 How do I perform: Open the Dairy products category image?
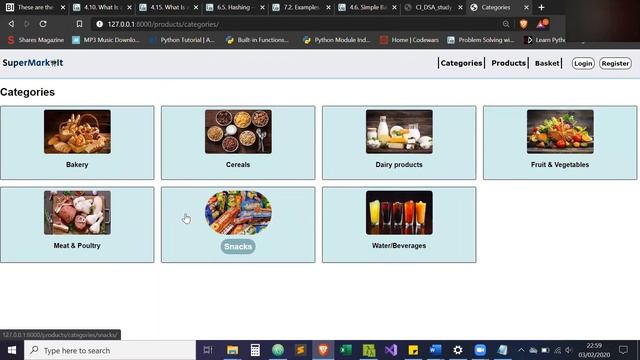(x=399, y=131)
